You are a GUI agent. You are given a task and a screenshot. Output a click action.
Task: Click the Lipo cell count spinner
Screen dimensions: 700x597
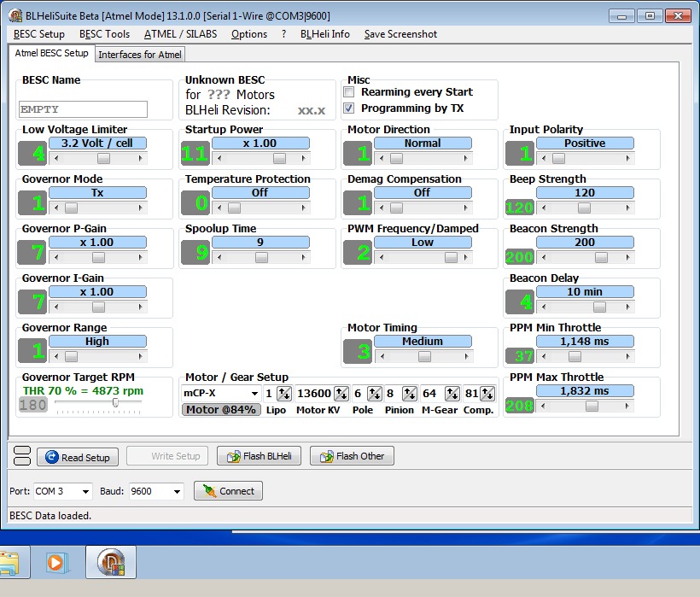pyautogui.click(x=284, y=394)
